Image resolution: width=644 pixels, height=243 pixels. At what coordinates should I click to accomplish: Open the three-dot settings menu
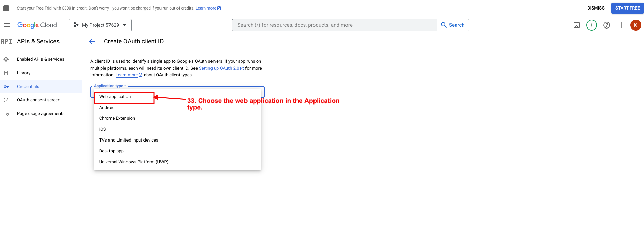coord(622,25)
